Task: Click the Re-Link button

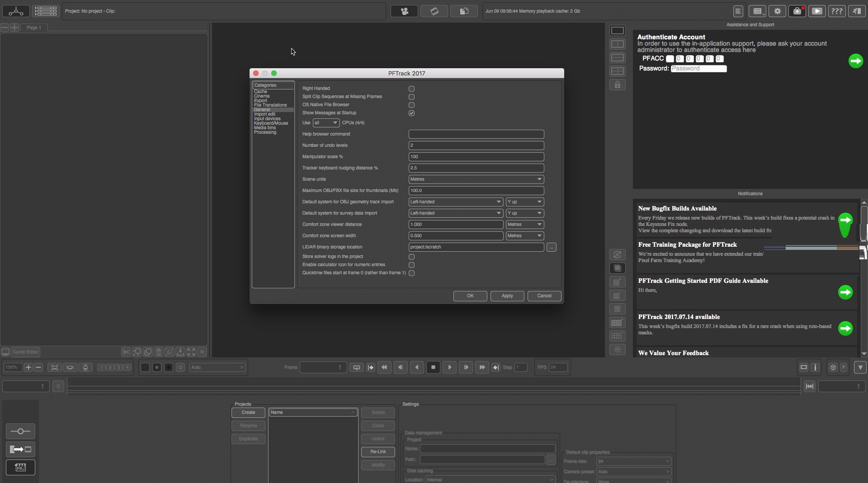Action: pyautogui.click(x=378, y=452)
